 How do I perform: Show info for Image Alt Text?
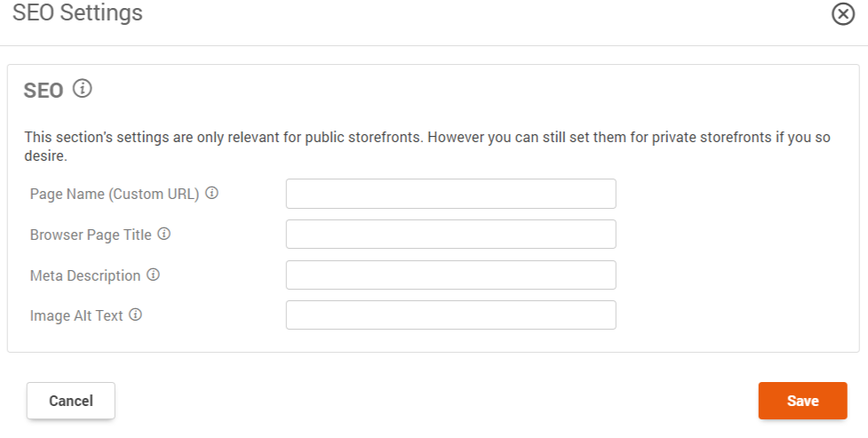coord(136,315)
